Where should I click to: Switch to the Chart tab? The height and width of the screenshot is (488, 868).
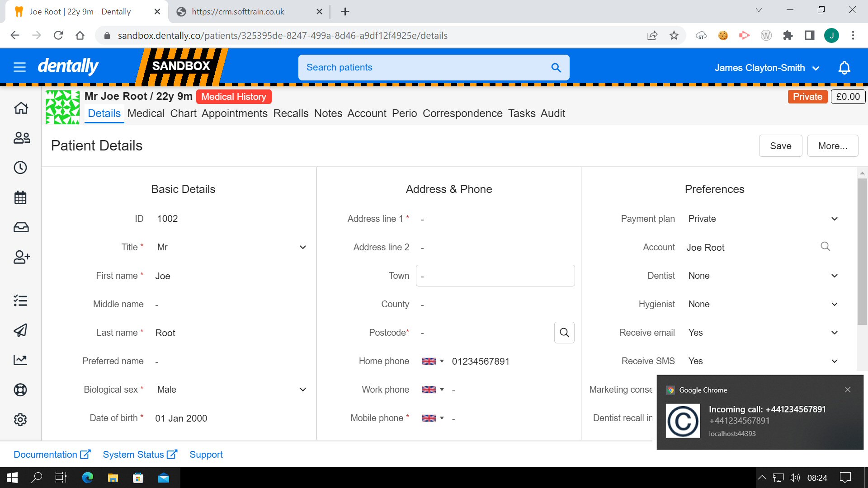pyautogui.click(x=183, y=113)
